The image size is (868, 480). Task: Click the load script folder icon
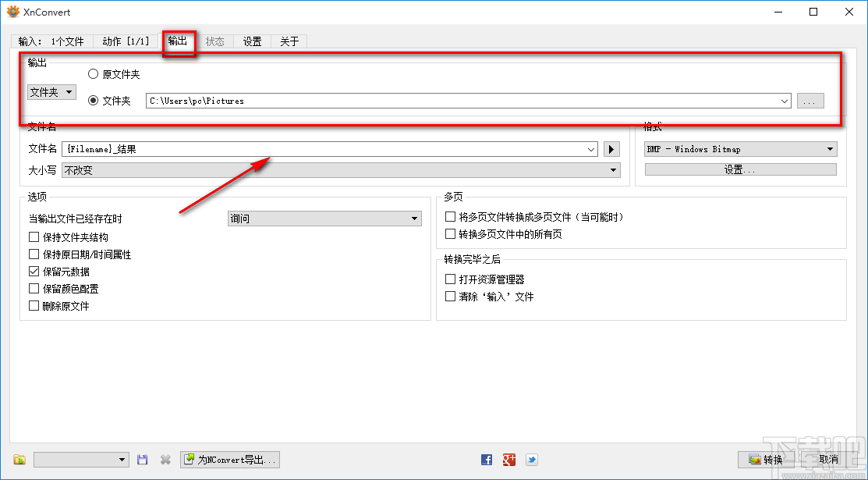(19, 460)
